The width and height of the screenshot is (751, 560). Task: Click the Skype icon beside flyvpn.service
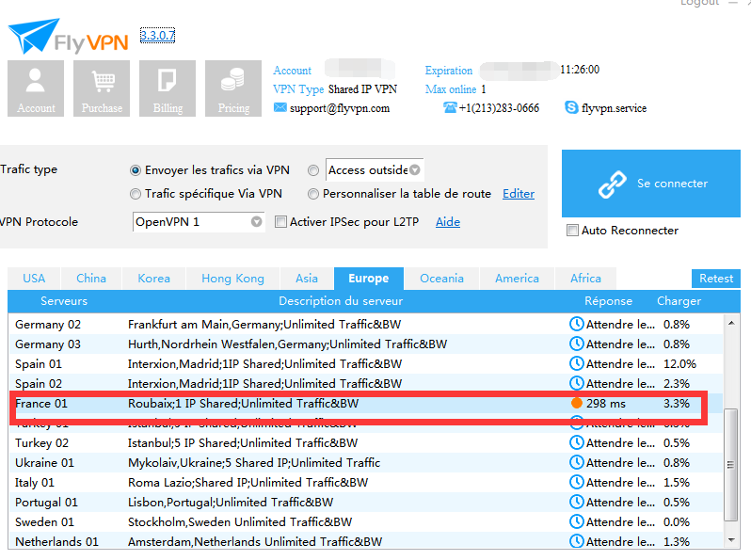571,107
